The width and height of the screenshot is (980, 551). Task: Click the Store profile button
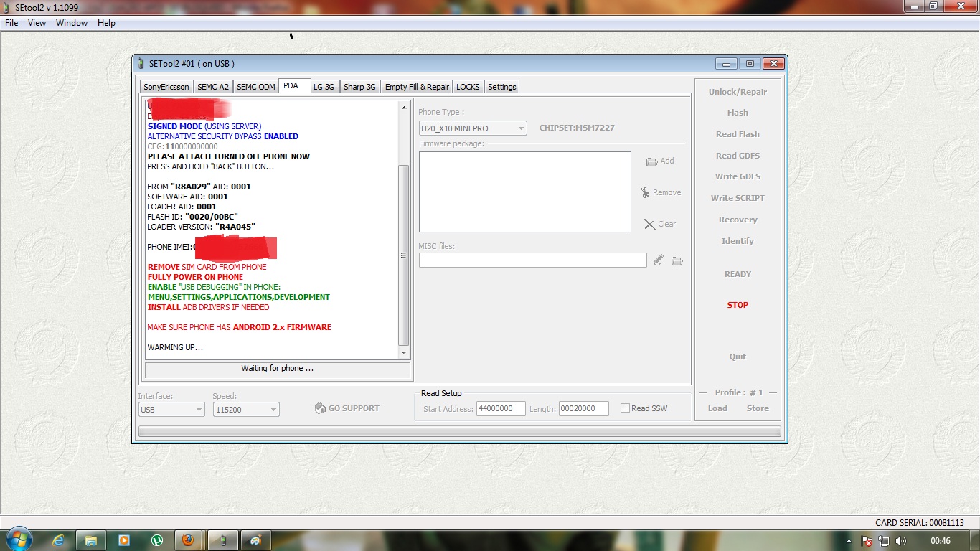[758, 408]
